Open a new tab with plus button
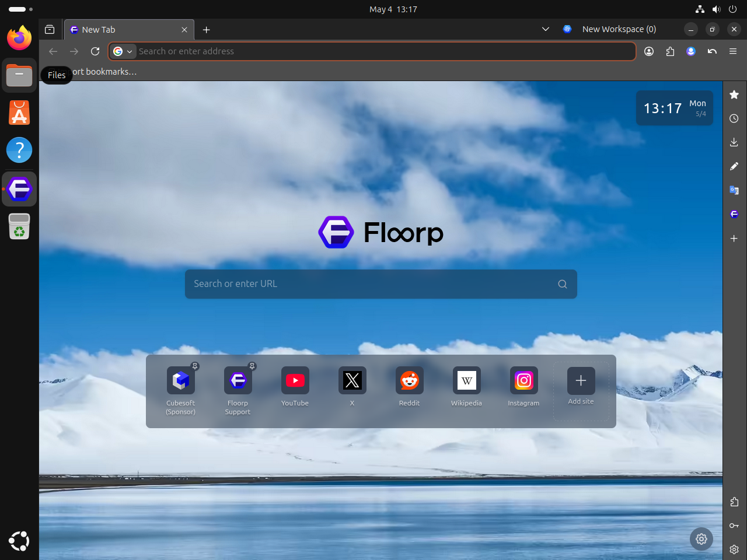Image resolution: width=747 pixels, height=560 pixels. click(206, 30)
